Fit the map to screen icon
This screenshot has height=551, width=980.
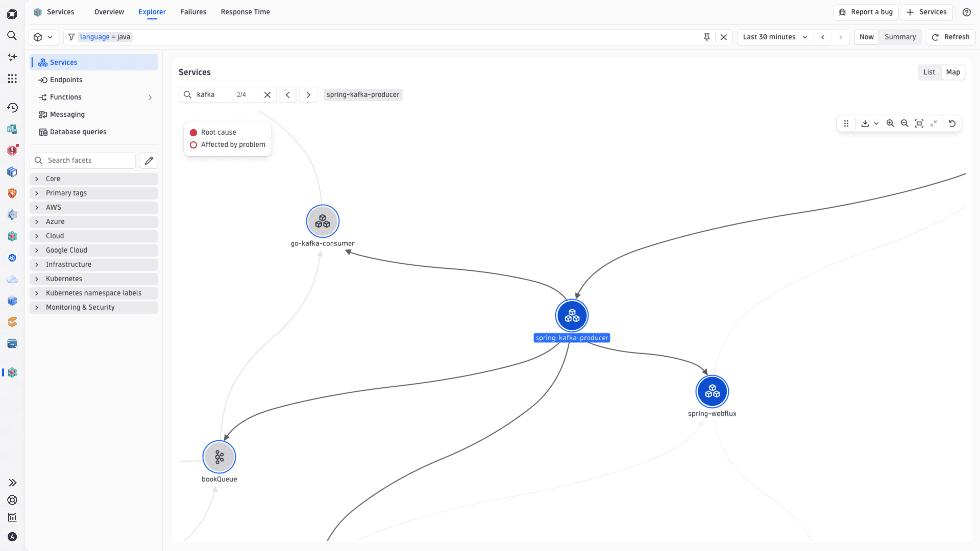919,123
